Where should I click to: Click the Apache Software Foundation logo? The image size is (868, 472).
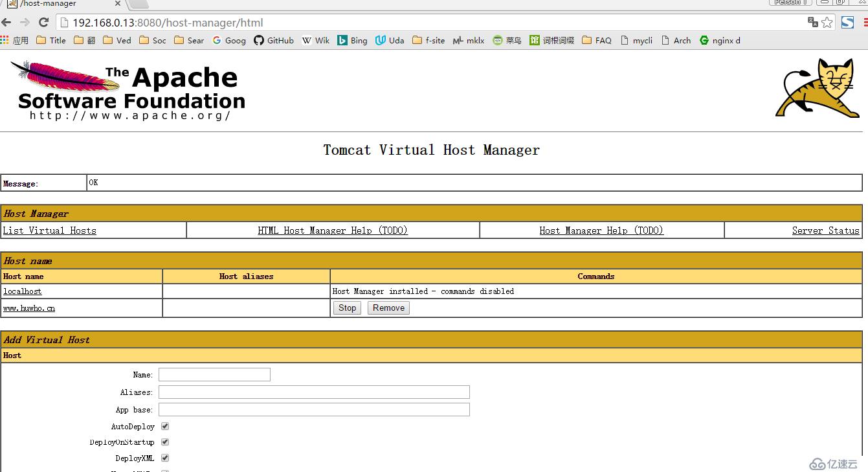click(128, 91)
